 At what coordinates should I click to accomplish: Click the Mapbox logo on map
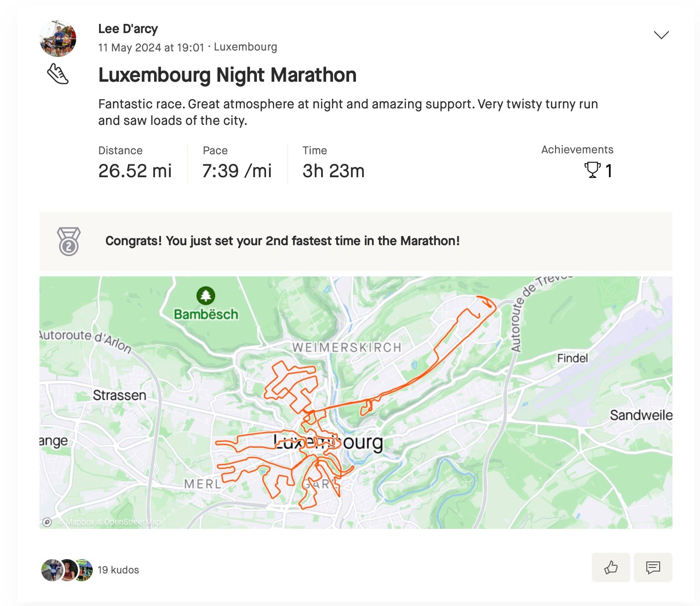coord(47,522)
